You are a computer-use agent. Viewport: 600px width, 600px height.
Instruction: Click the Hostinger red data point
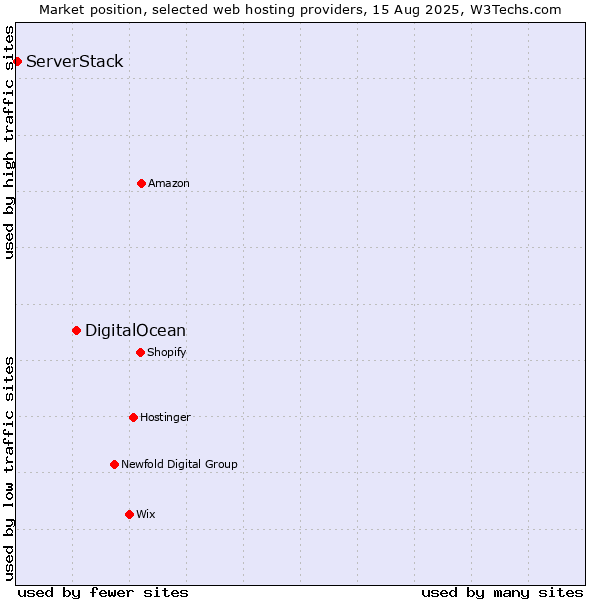pyautogui.click(x=133, y=417)
